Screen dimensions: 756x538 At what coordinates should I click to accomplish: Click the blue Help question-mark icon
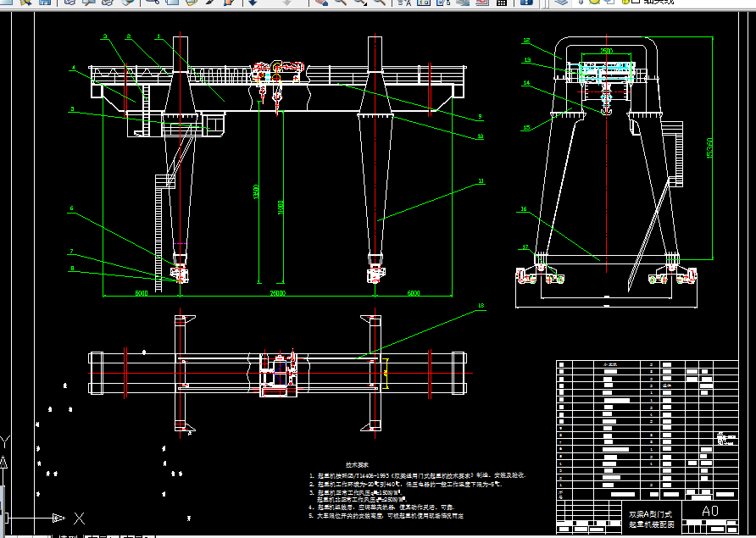point(526,2)
